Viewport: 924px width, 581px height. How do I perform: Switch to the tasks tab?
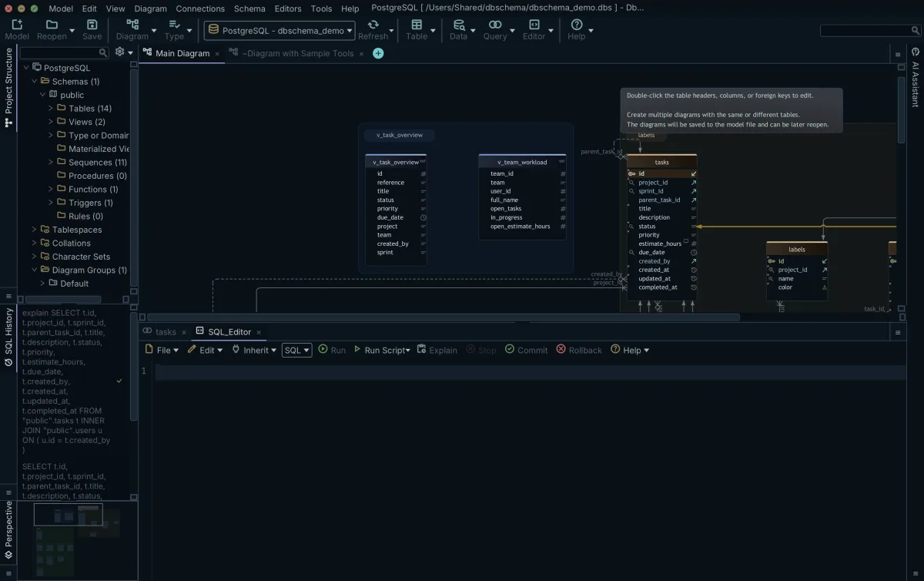pyautogui.click(x=165, y=332)
